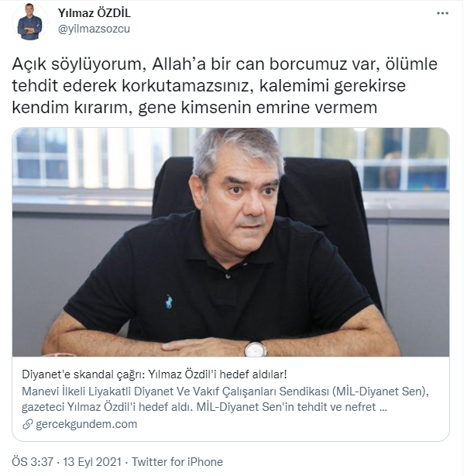Click the card description line "Manevi İlkeli Liyakatli Diyanet"
The width and height of the screenshot is (464, 476).
pyautogui.click(x=225, y=391)
